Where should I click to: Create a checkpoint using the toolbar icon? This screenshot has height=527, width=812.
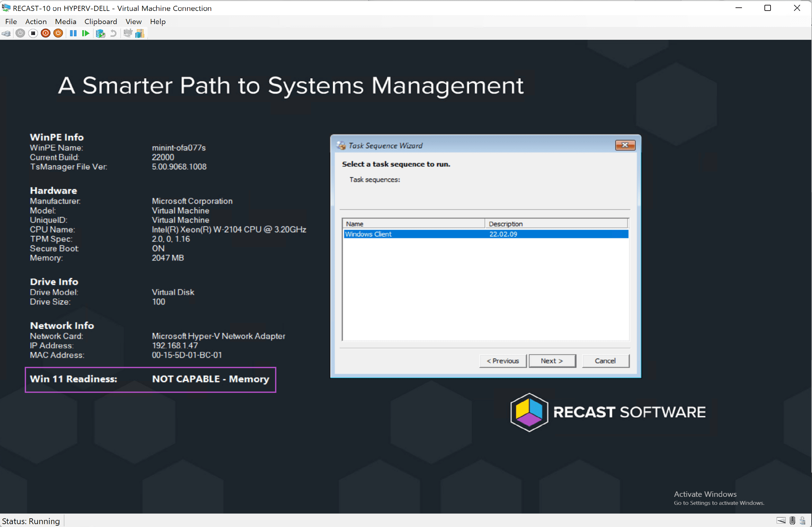(100, 33)
